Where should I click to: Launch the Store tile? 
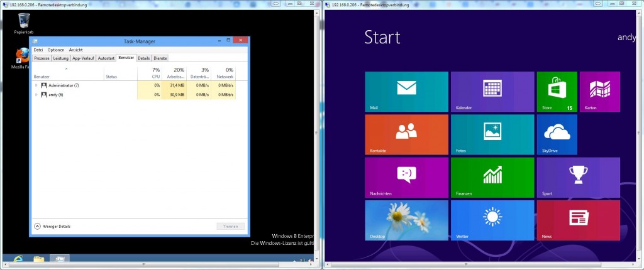point(556,92)
